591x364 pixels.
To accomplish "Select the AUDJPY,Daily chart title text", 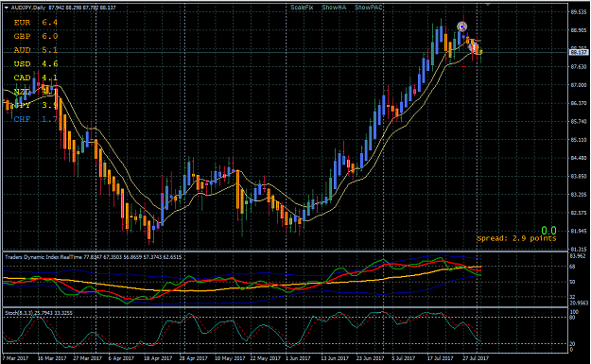I will point(28,8).
